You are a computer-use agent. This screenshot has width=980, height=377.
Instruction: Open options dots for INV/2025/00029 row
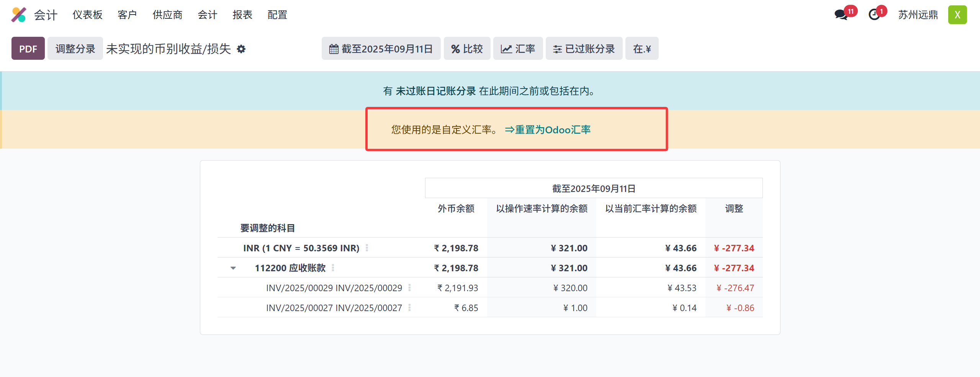pyautogui.click(x=409, y=288)
